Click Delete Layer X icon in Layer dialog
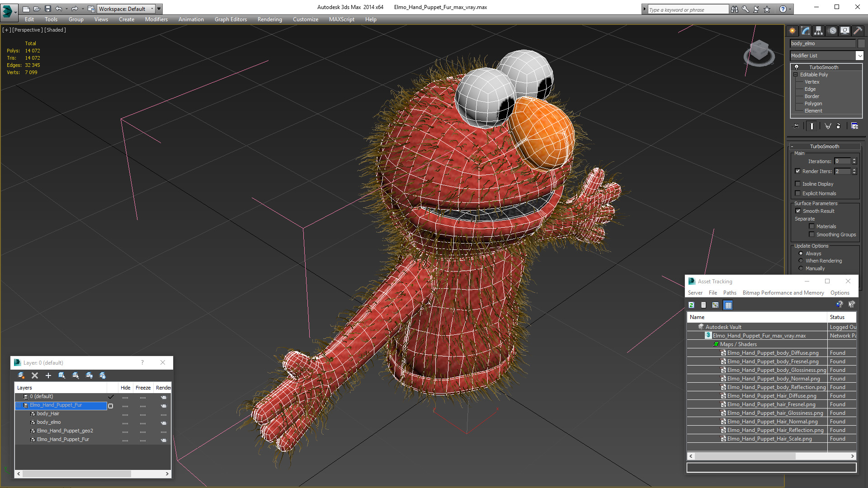Image resolution: width=868 pixels, height=488 pixels. tap(35, 375)
